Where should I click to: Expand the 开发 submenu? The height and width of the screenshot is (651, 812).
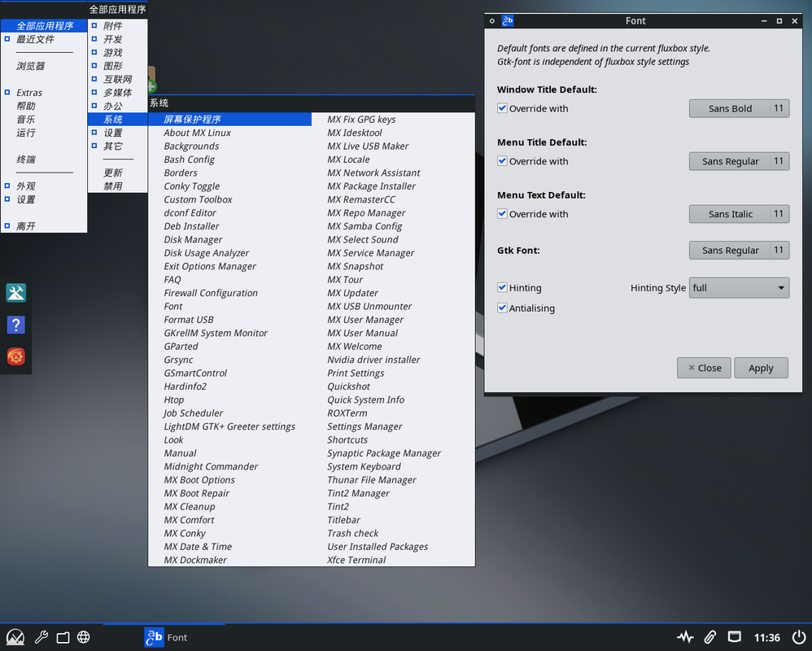(117, 39)
